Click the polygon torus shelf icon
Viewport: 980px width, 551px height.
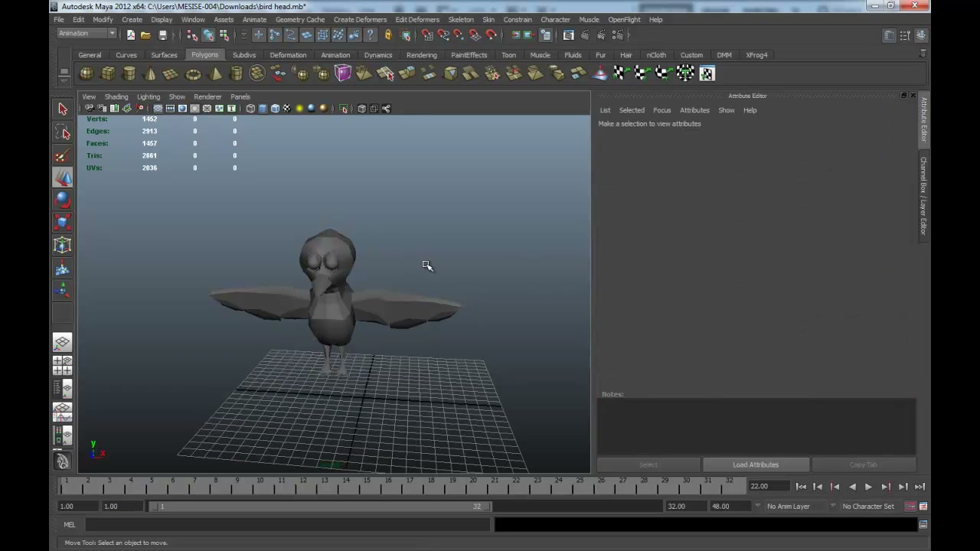click(x=193, y=73)
